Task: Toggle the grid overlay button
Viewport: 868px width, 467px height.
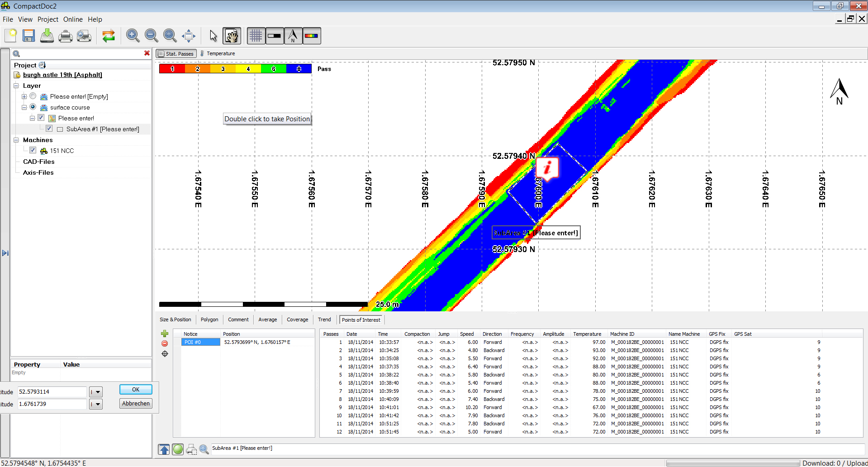Action: coord(256,36)
